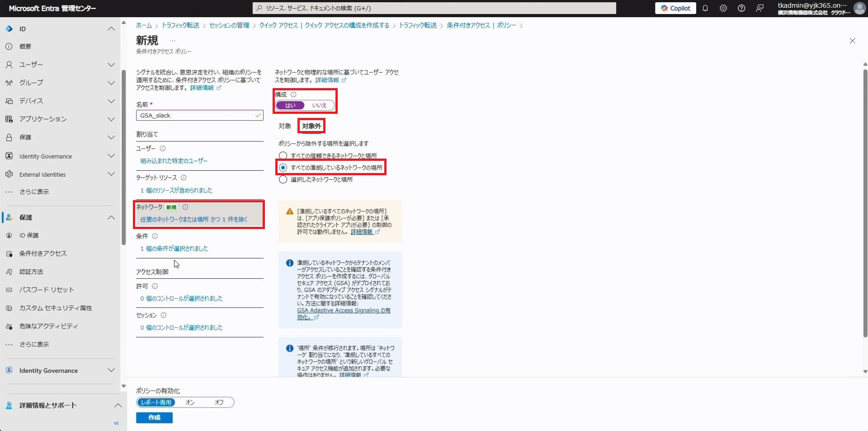Open the settings gear icon
The width and height of the screenshot is (868, 431).
click(x=723, y=8)
